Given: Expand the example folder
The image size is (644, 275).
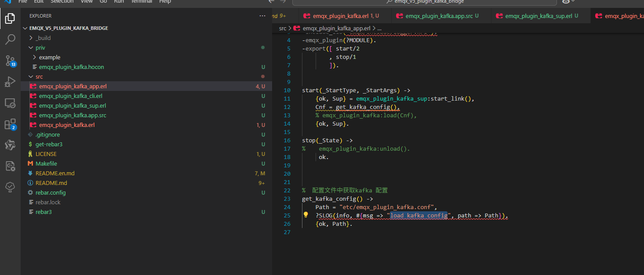Looking at the screenshot, I should [34, 57].
